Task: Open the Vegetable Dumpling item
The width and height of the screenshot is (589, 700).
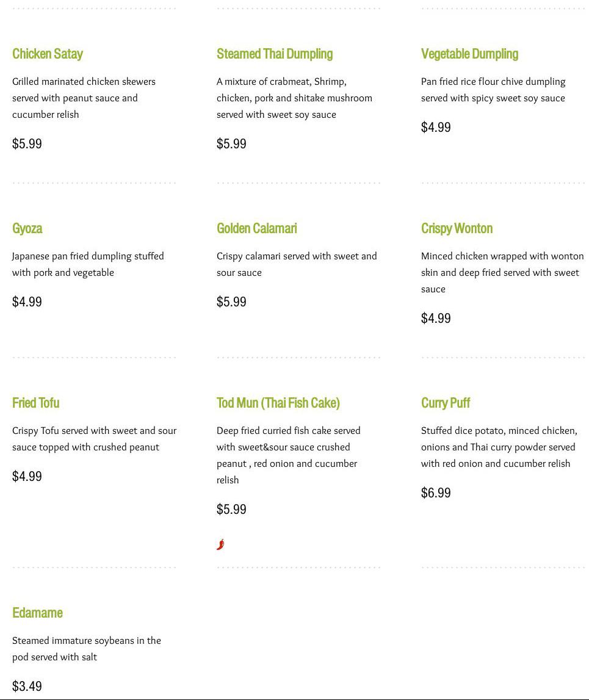Action: point(469,54)
